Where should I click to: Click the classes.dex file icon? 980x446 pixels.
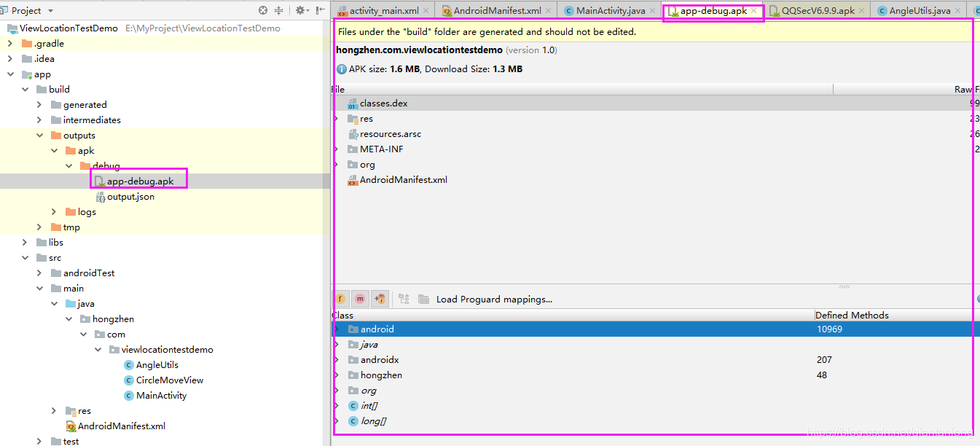coord(353,103)
